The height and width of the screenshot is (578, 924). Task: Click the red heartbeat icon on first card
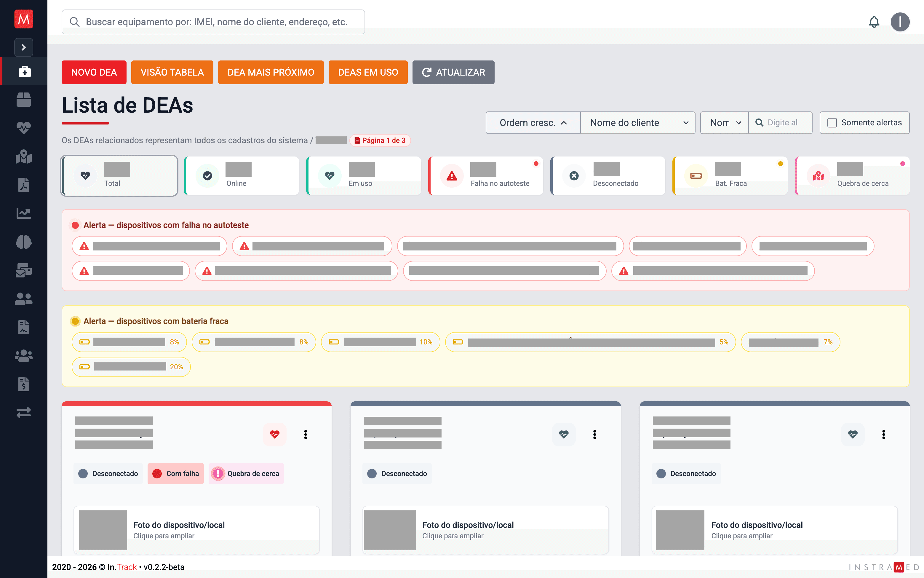275,434
